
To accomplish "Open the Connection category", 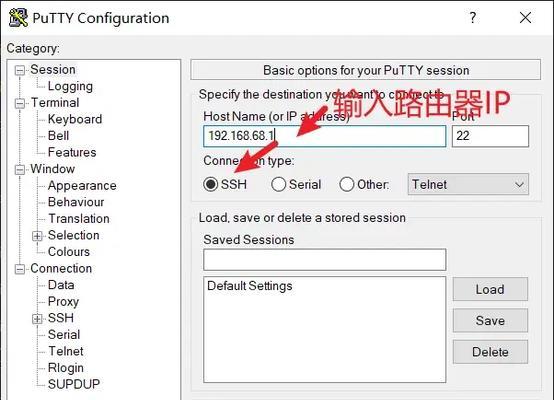I will tap(61, 269).
